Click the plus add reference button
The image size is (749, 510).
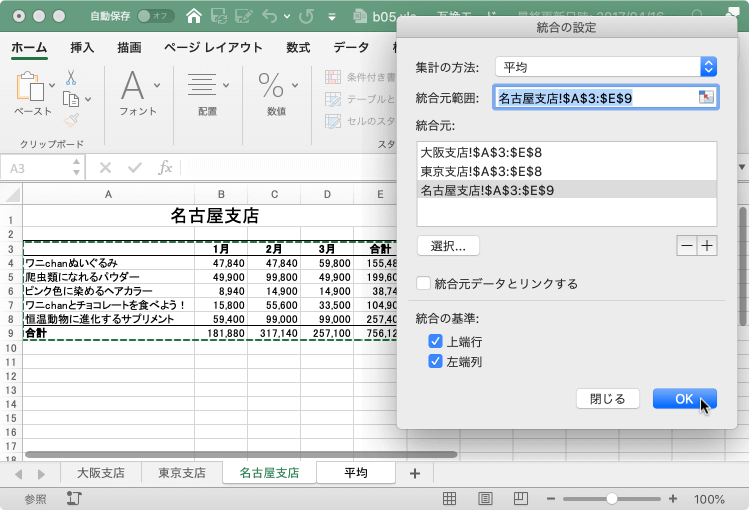click(x=707, y=245)
